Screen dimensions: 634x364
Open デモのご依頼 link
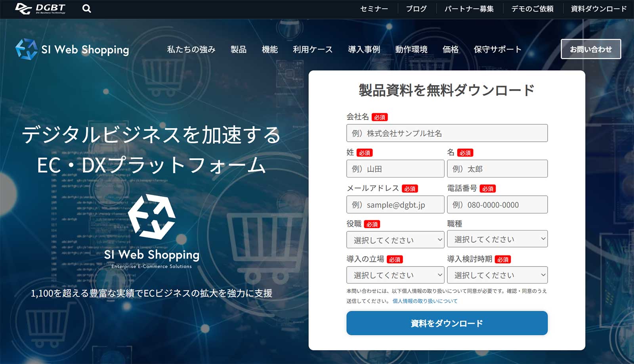(x=532, y=9)
